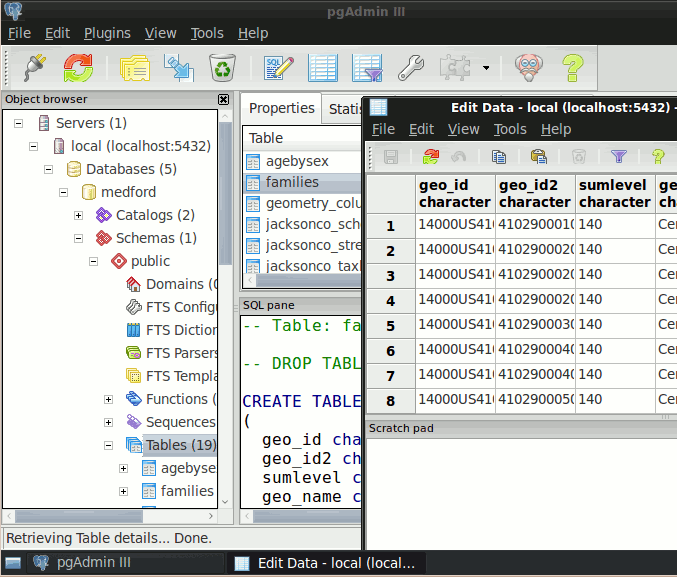Open View menu in Edit Data window
Viewport: 677px width, 577px height.
pyautogui.click(x=463, y=129)
